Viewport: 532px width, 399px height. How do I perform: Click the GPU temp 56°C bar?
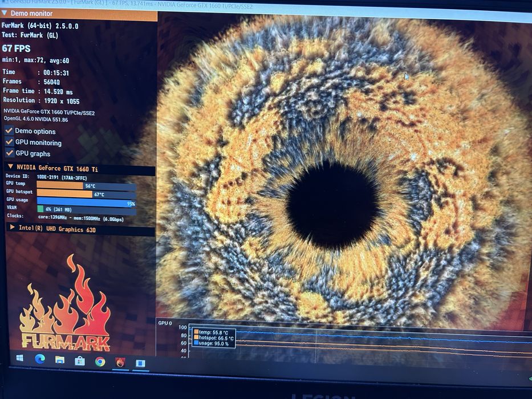87,186
